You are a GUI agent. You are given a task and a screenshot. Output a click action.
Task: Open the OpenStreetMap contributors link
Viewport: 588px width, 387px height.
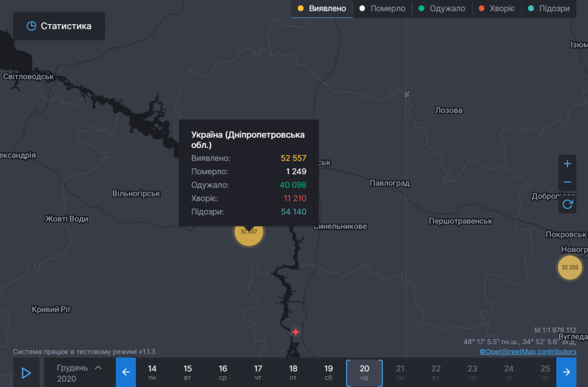[x=528, y=352]
